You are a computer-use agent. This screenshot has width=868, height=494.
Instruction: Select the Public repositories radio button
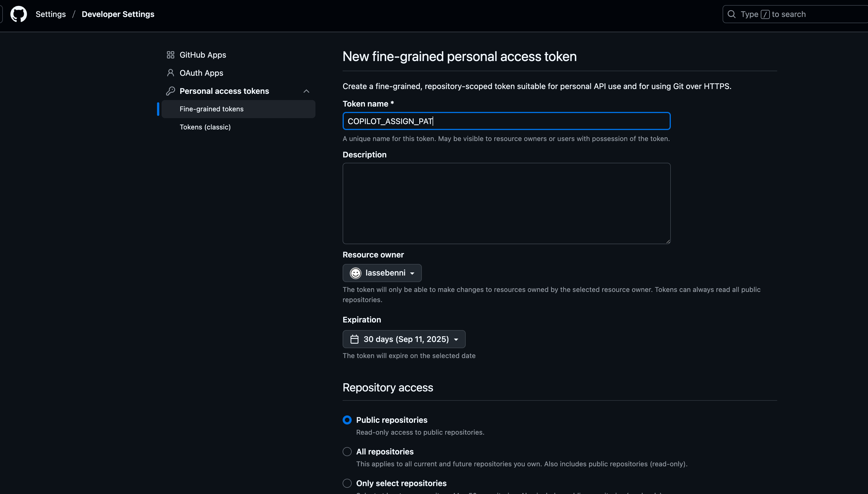(x=347, y=420)
